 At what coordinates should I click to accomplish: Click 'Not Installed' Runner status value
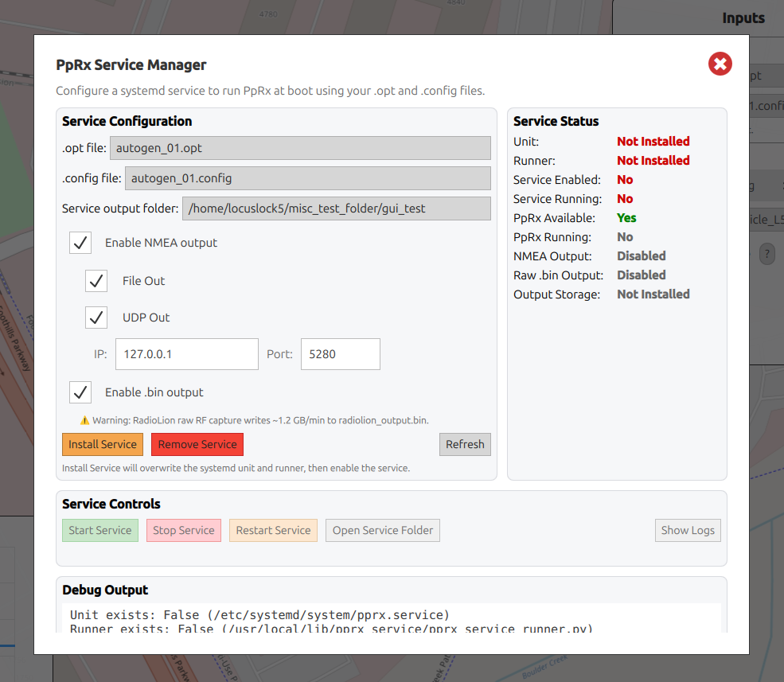653,161
